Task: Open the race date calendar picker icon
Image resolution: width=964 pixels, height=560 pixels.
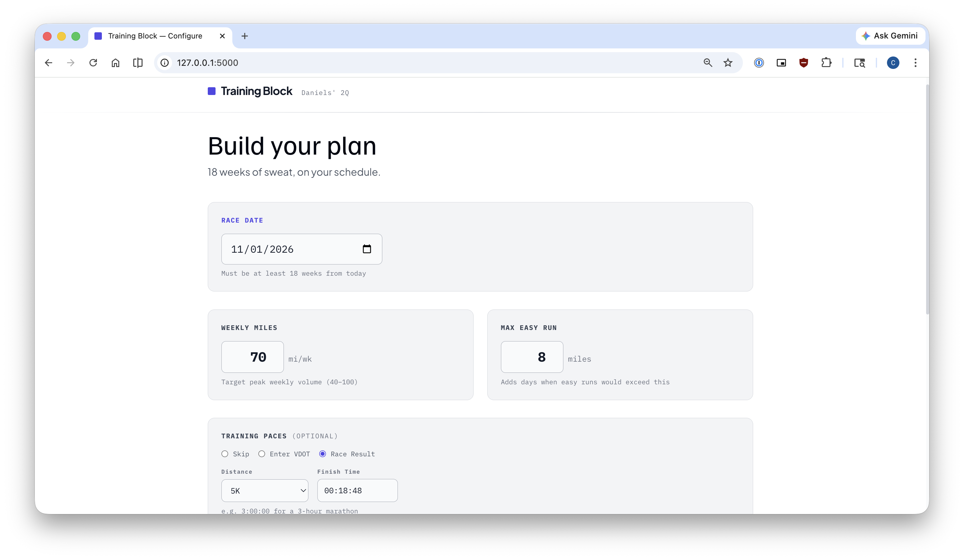Action: [366, 249]
